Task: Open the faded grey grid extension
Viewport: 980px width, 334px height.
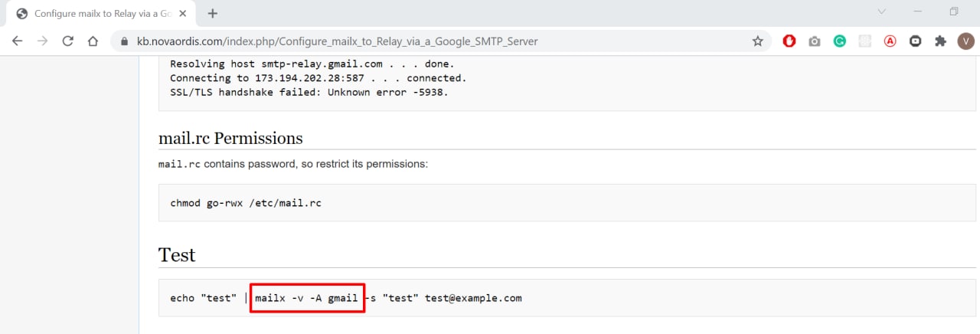Action: coord(865,41)
